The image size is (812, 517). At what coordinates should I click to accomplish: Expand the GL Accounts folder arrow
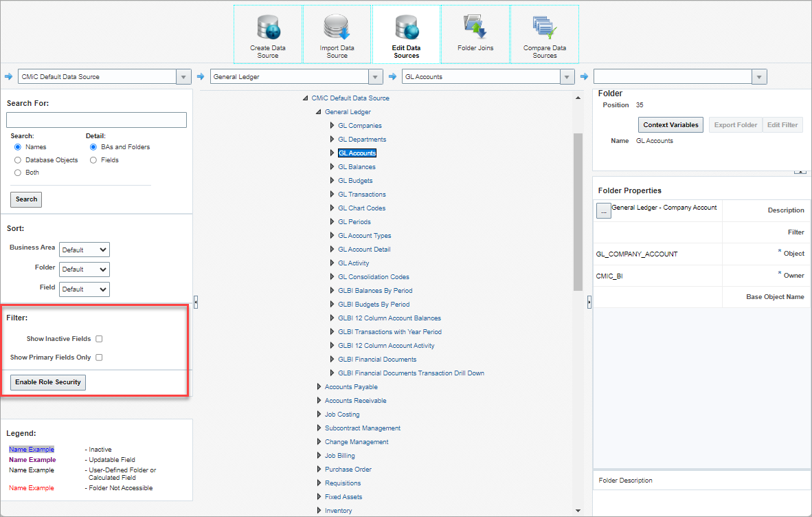pos(332,153)
